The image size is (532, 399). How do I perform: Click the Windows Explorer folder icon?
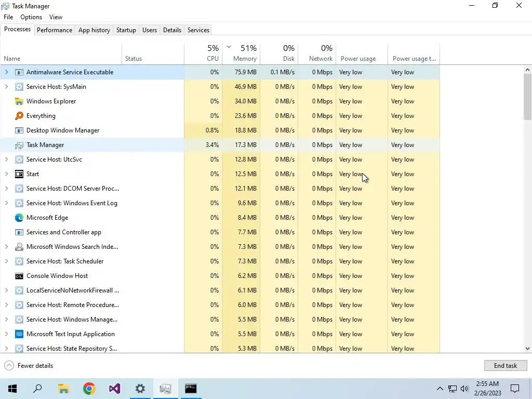[x=19, y=101]
